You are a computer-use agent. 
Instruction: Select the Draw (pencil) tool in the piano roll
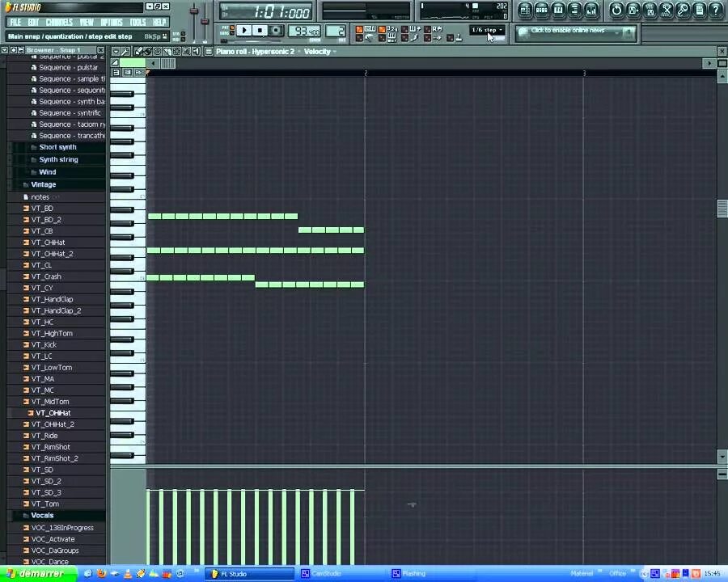point(138,51)
